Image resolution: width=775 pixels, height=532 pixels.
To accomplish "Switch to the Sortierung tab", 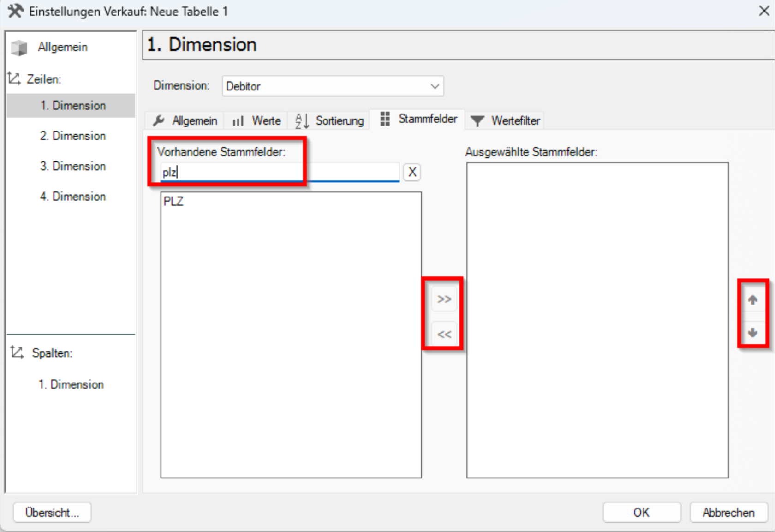I will pos(329,121).
